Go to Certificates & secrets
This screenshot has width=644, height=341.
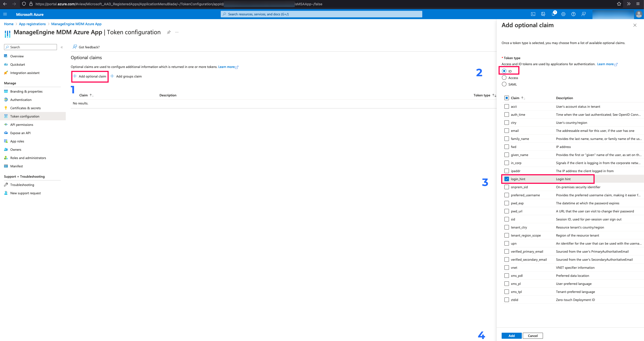pyautogui.click(x=25, y=108)
